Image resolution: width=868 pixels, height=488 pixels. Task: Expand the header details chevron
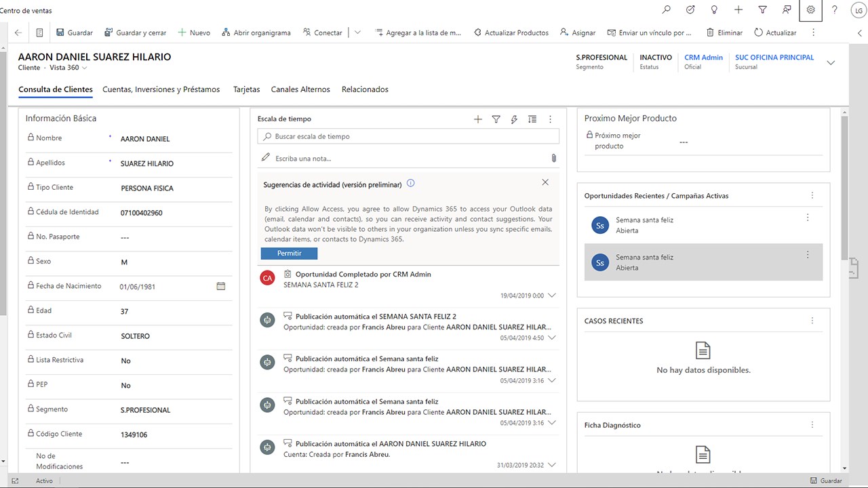pos(831,62)
